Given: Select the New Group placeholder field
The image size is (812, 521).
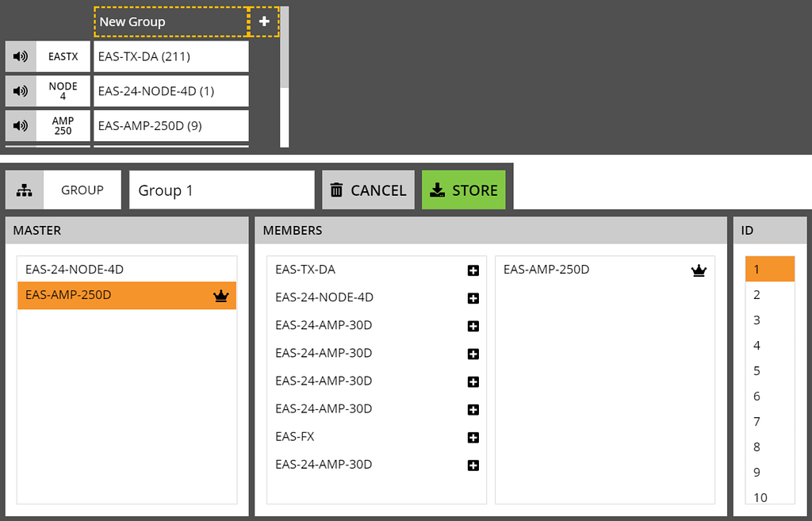Looking at the screenshot, I should (x=171, y=21).
